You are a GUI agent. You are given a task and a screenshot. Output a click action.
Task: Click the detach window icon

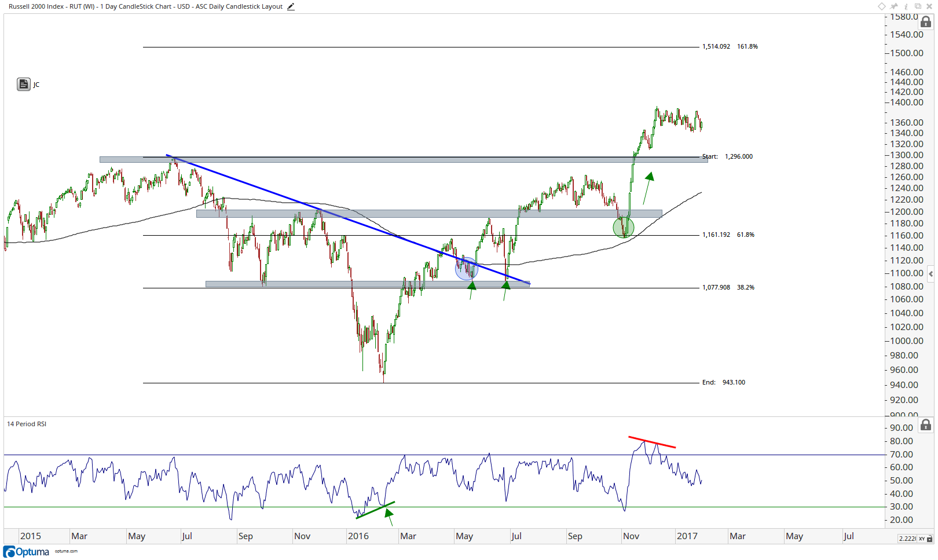click(918, 6)
